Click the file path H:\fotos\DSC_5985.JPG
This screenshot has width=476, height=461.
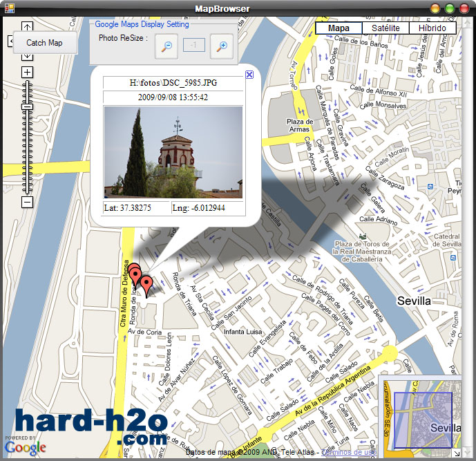pyautogui.click(x=173, y=83)
